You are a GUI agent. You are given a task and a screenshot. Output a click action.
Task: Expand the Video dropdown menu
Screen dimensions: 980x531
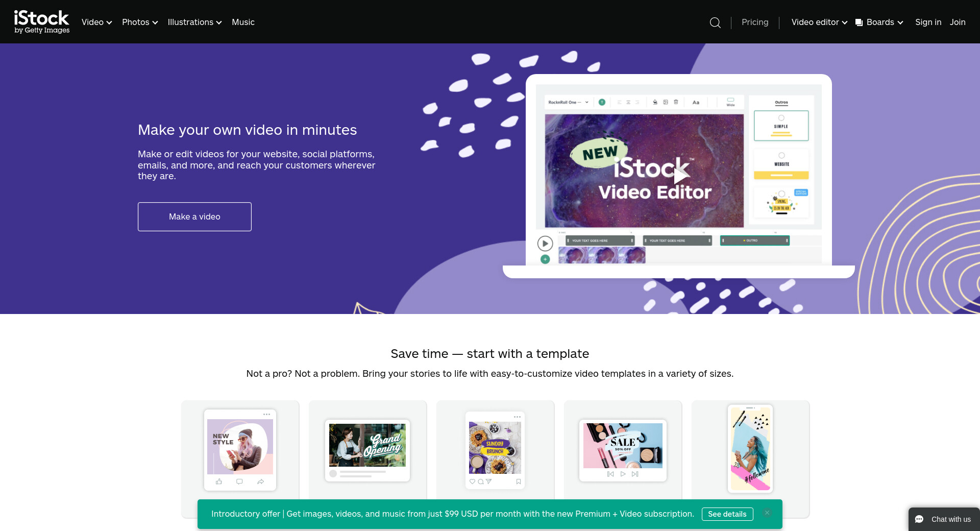tap(96, 22)
